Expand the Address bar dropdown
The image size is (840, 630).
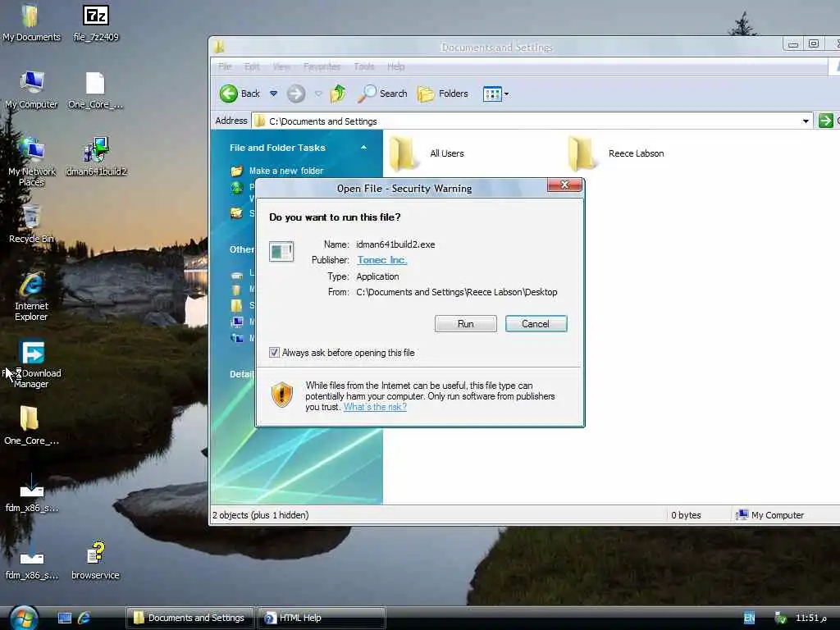click(x=806, y=121)
